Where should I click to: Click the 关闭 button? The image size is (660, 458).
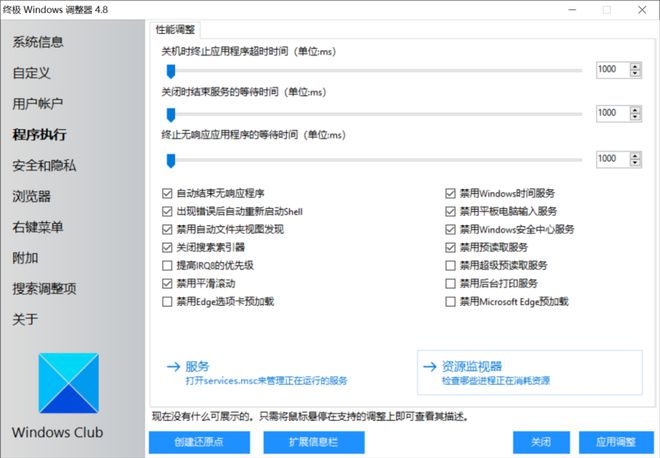click(541, 442)
